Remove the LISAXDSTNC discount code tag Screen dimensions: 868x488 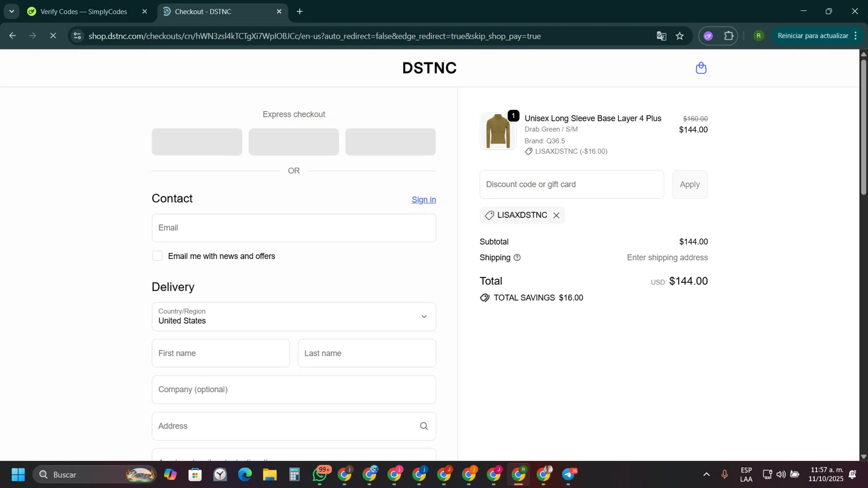tap(556, 216)
